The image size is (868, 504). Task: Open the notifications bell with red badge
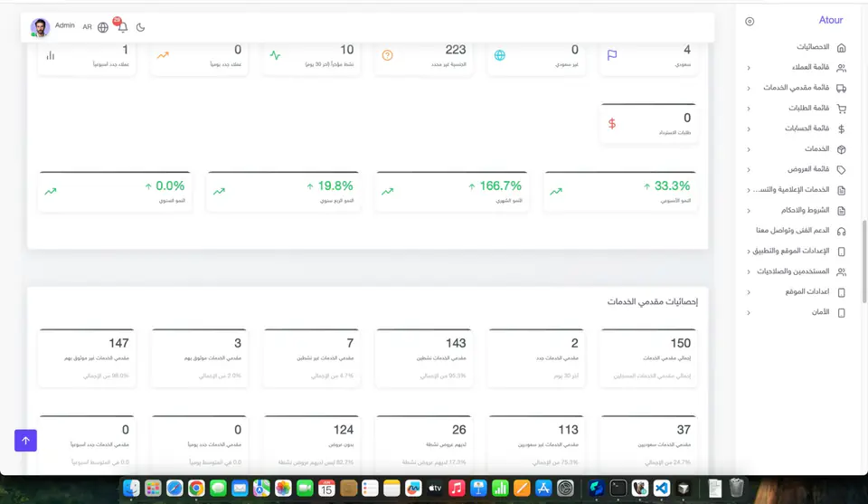click(122, 26)
